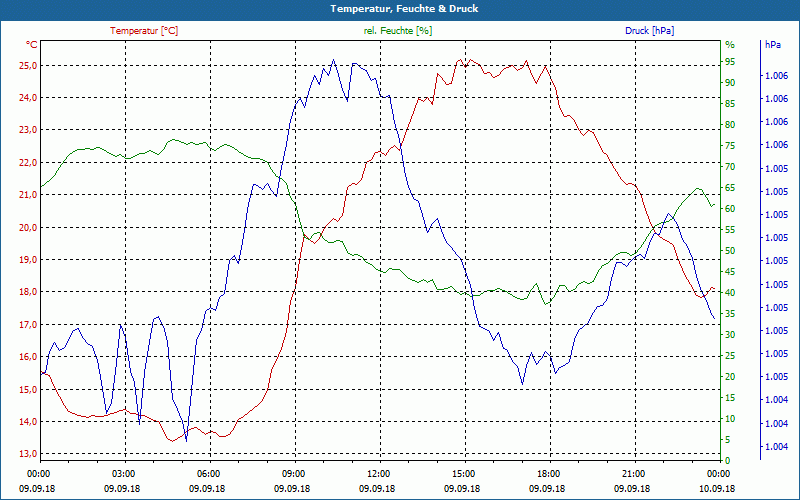Select the green rel. Feuchte [%] legend label

(398, 31)
